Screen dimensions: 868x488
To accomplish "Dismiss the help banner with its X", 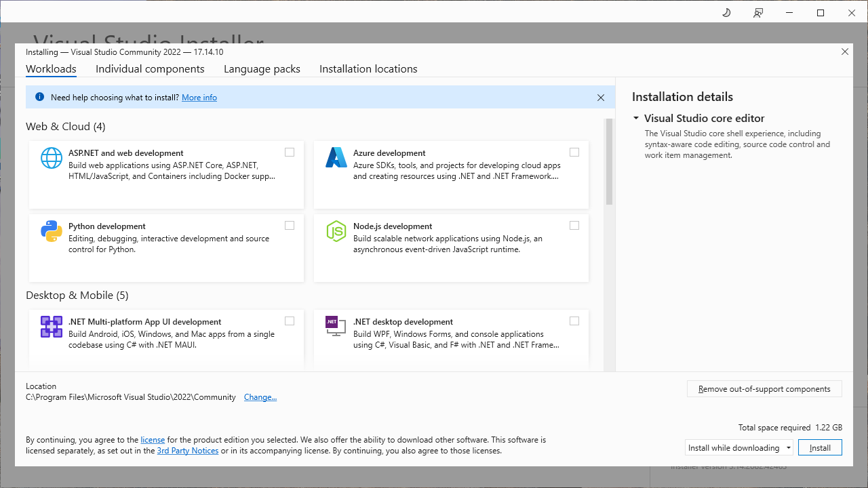I will 601,98.
